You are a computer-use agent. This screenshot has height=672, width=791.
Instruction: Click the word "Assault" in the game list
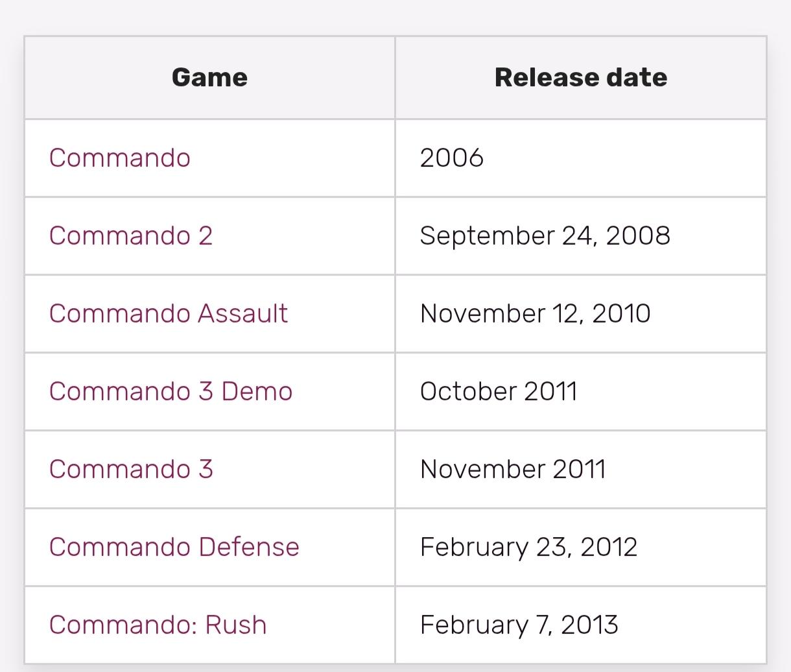[242, 314]
